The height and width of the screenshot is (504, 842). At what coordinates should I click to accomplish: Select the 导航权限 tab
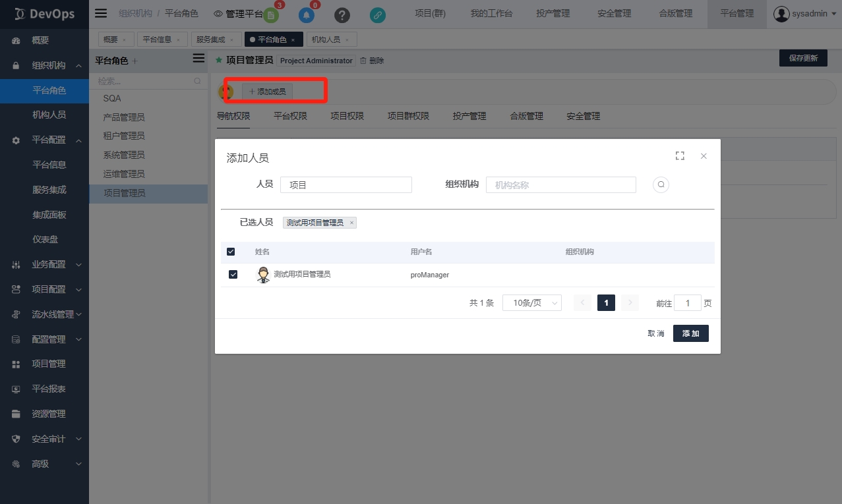pos(233,116)
